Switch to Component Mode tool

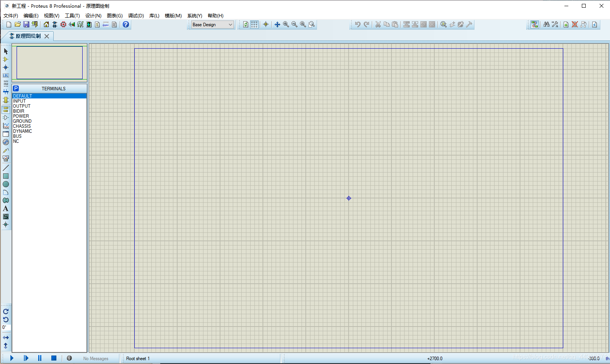6,59
